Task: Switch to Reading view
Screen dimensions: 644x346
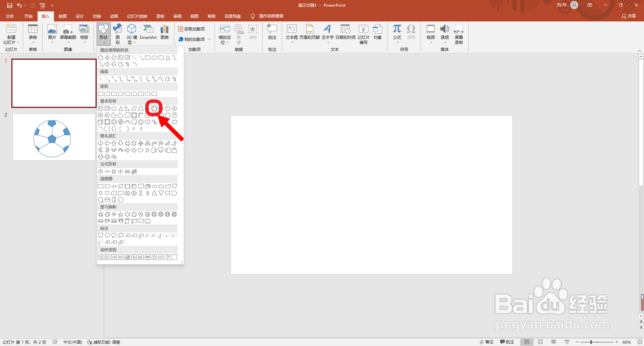Action: point(554,342)
